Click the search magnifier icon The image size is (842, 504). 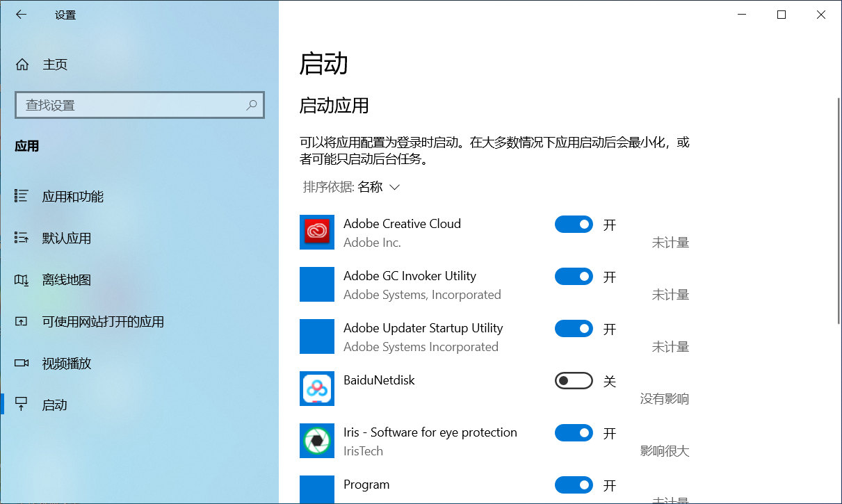pos(252,105)
